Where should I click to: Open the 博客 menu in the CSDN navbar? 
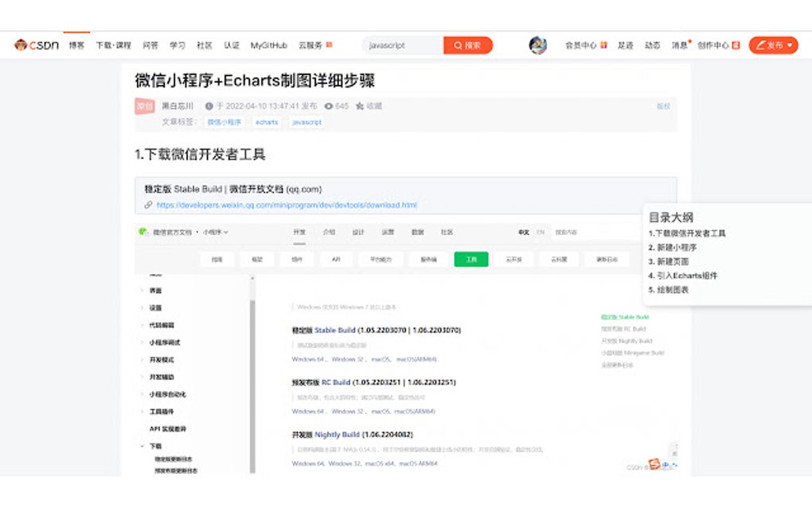click(x=76, y=45)
